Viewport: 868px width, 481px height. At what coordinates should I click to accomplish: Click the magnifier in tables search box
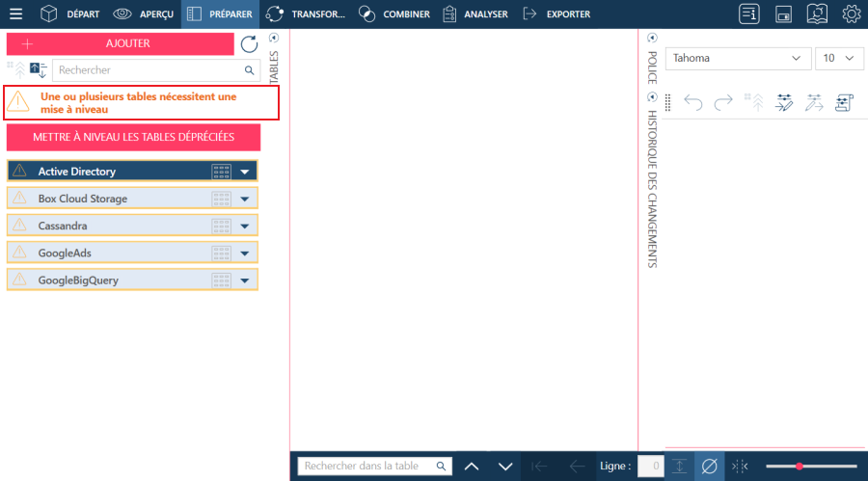249,70
